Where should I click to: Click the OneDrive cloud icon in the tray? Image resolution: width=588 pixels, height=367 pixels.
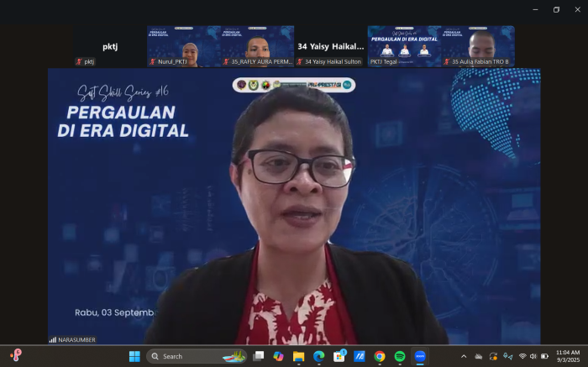[x=479, y=356]
